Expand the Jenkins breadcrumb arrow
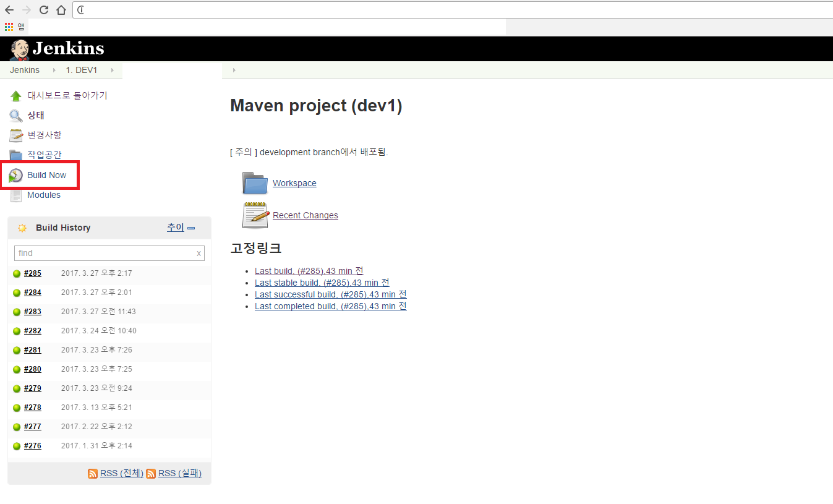Viewport: 833px width, 504px height. coord(54,70)
